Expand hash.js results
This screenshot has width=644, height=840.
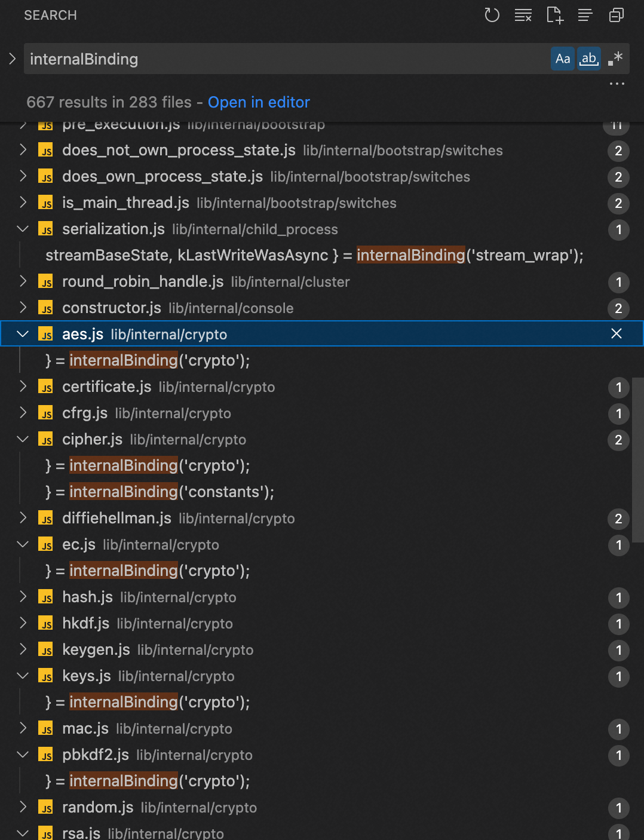click(23, 597)
